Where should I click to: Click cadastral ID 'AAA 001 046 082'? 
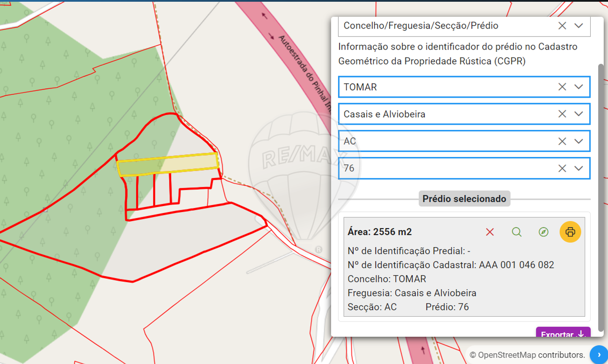pyautogui.click(x=516, y=265)
